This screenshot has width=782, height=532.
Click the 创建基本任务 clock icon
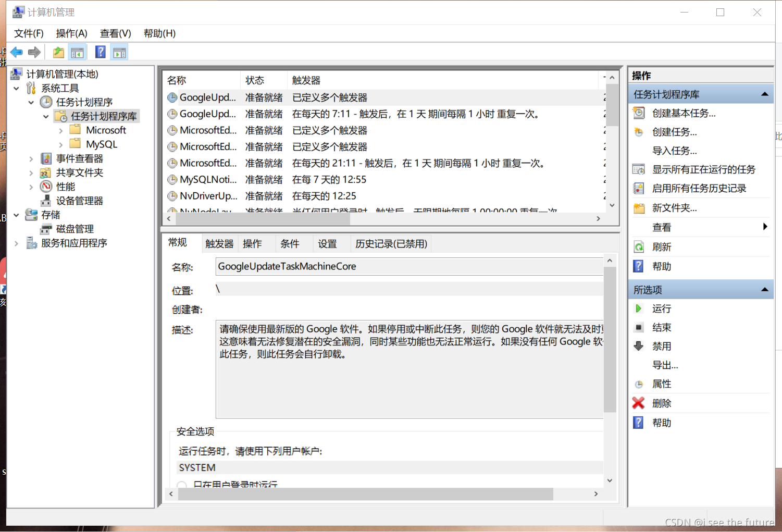tap(638, 113)
